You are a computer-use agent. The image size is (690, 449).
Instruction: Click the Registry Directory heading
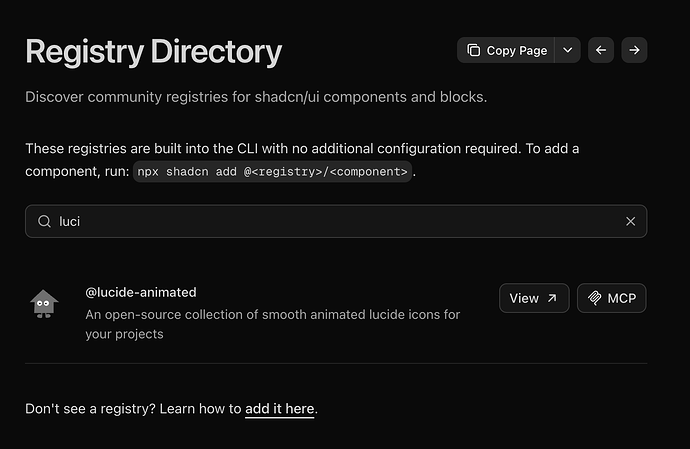click(x=153, y=52)
